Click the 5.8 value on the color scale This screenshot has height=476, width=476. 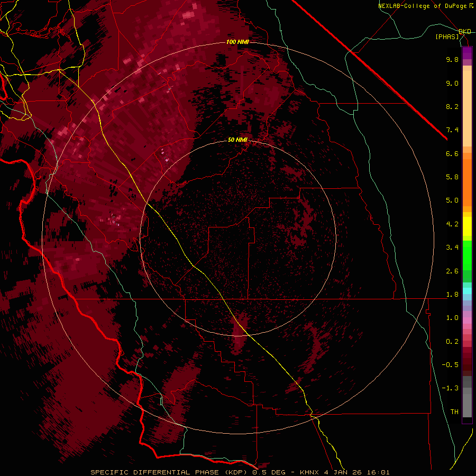click(452, 177)
